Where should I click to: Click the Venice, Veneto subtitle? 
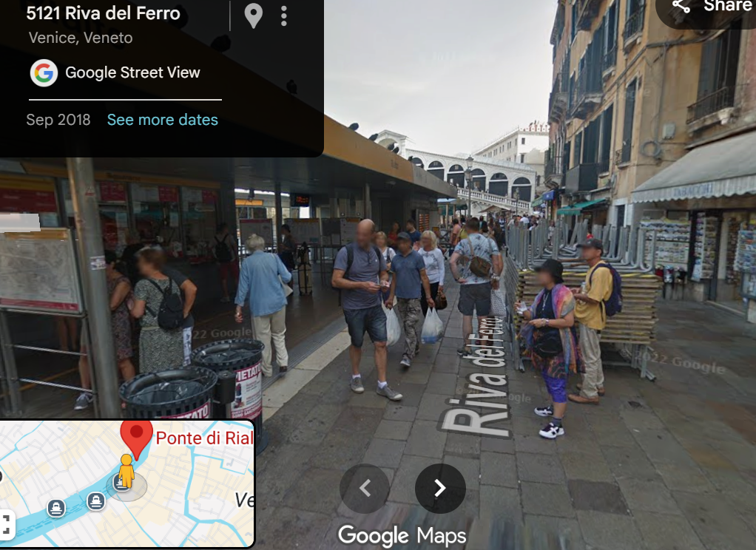click(81, 38)
